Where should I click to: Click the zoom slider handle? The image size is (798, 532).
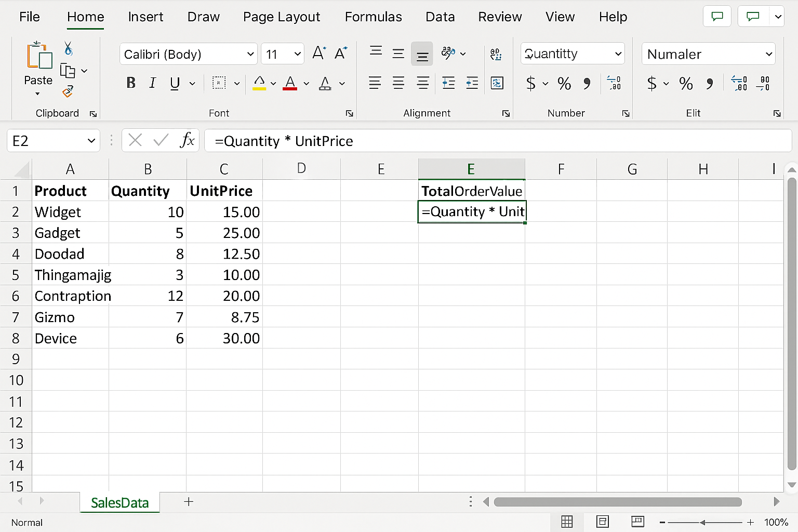coord(702,522)
